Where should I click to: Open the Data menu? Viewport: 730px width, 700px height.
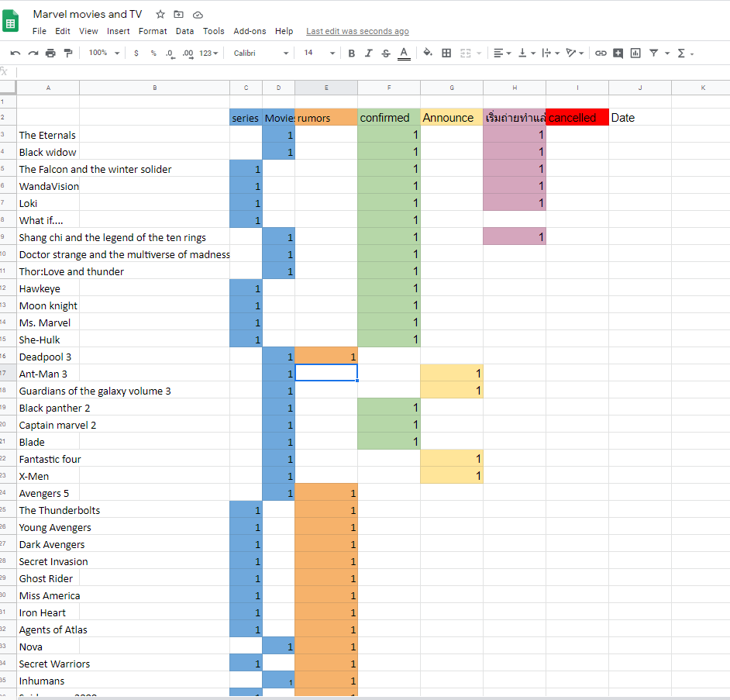click(x=184, y=31)
